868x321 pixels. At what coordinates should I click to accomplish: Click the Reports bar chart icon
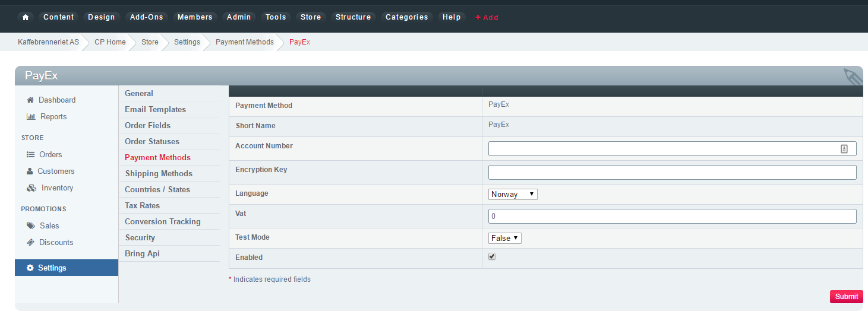[31, 117]
